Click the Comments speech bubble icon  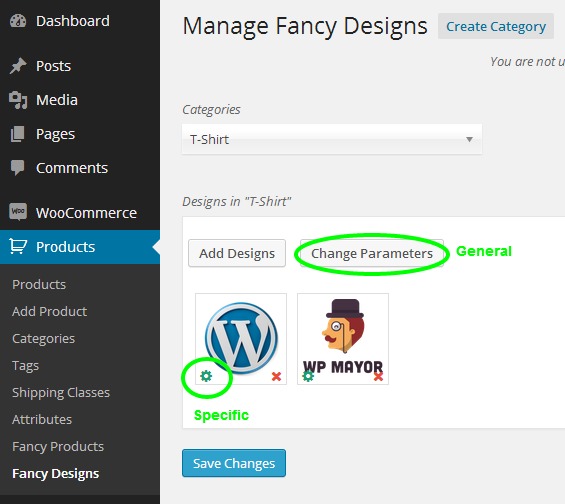click(18, 168)
